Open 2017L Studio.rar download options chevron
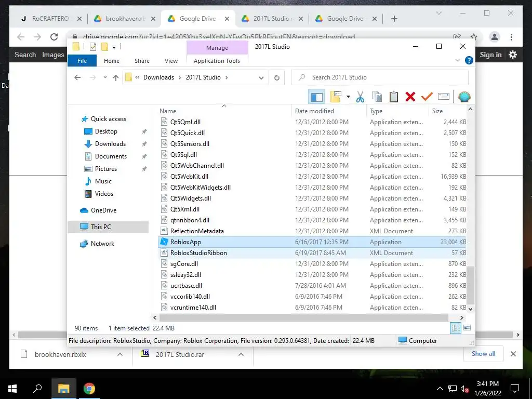This screenshot has width=532, height=399. coord(241,354)
